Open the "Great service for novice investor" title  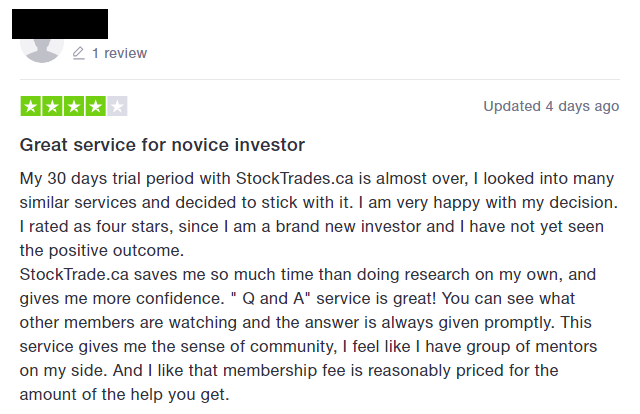point(162,145)
